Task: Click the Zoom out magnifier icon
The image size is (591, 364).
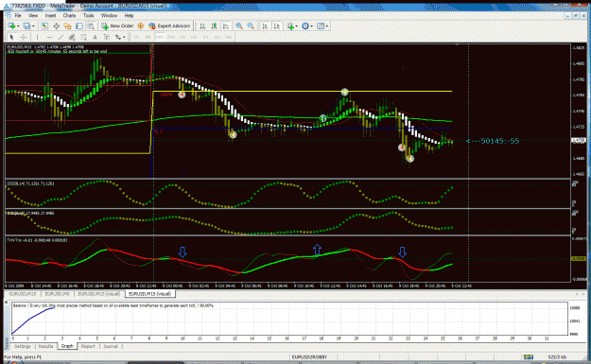Action: [251, 26]
